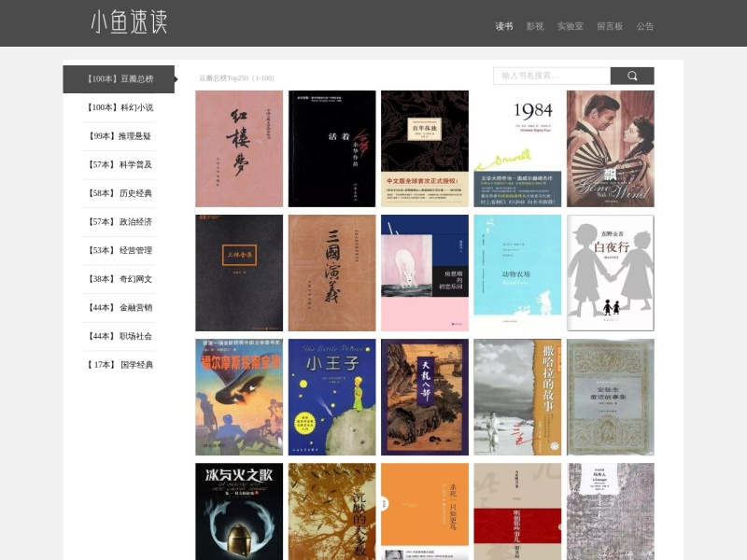Select the active 【100本】豆瓣总榜 tab

pyautogui.click(x=120, y=79)
